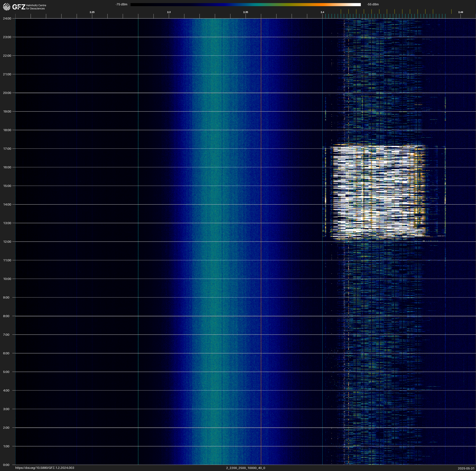
Task: Open the doi.org GFZ link at bottom left
Action: point(45,468)
